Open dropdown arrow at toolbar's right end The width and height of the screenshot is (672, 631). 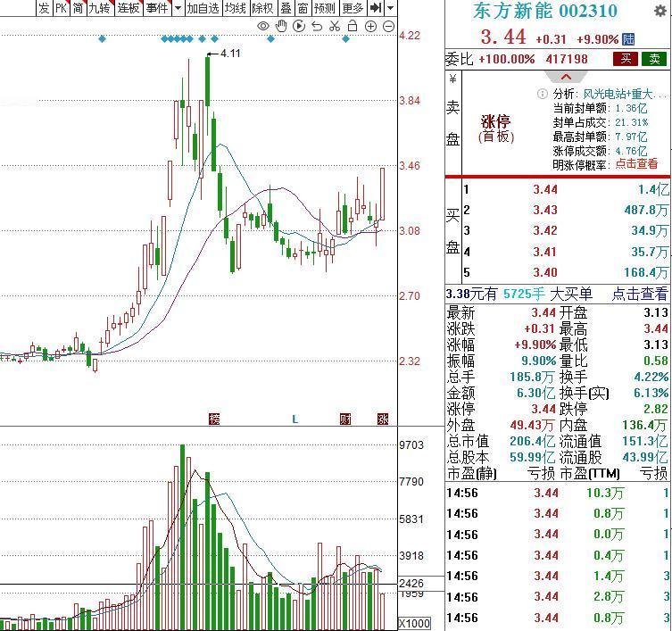(390, 8)
